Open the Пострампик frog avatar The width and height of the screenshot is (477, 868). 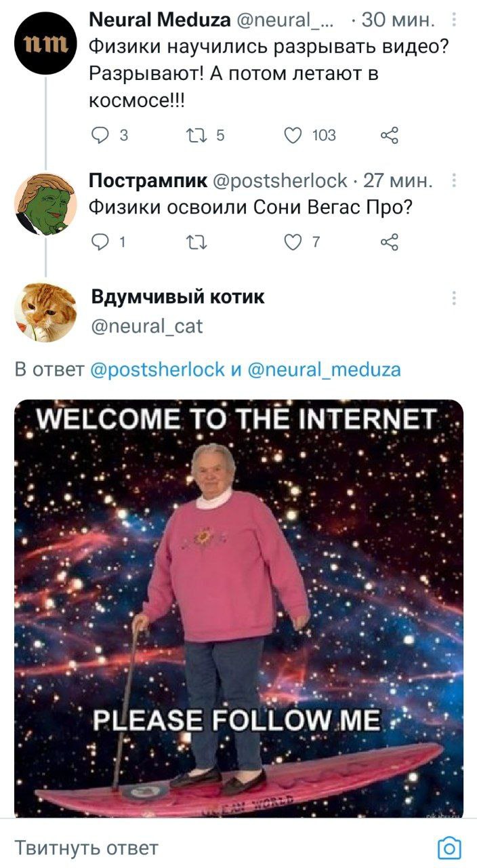[45, 203]
